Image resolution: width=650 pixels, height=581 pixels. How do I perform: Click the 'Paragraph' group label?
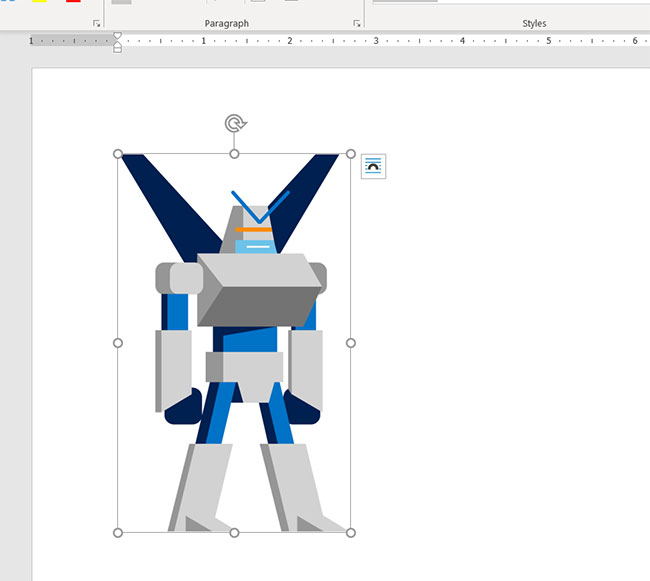tap(227, 24)
